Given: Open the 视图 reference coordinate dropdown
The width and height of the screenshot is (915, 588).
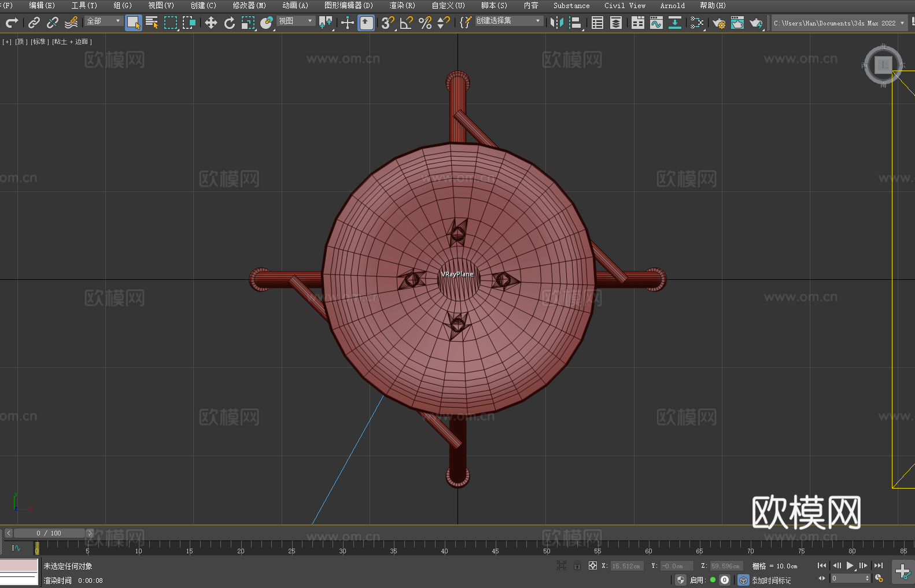Looking at the screenshot, I should (x=296, y=21).
